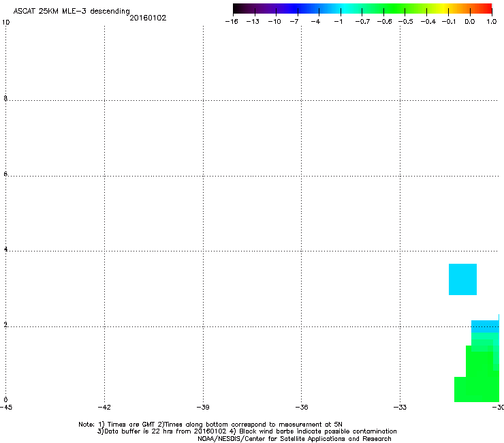
Task: Click the latitude axis label 6
Action: pyautogui.click(x=5, y=174)
